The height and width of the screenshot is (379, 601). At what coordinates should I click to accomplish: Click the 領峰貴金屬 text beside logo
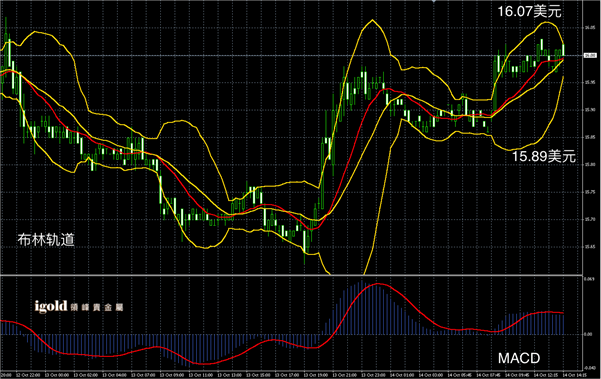[x=97, y=307]
